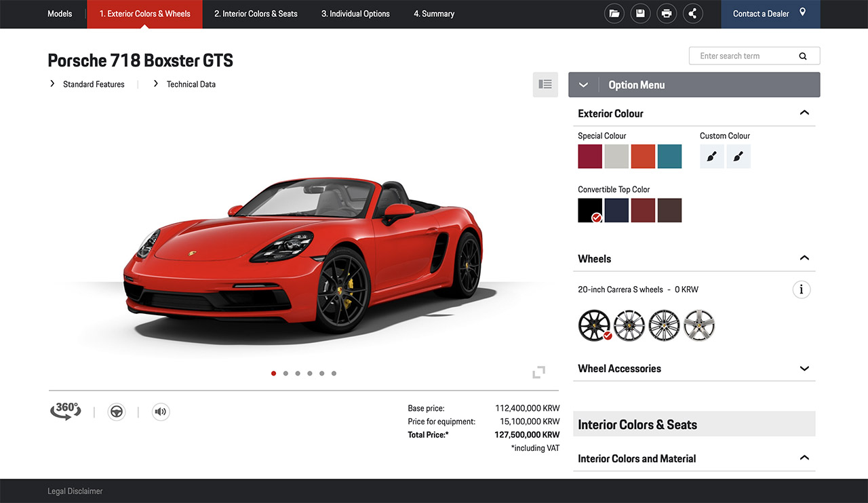Collapse the Option Menu dropdown

(x=583, y=85)
